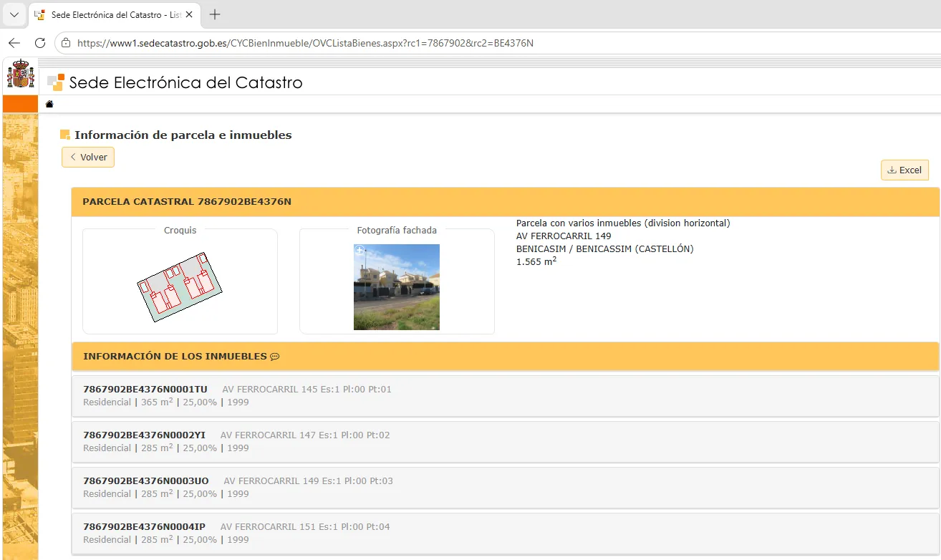Open property 7867902BE4376N0002YI
This screenshot has height=560, width=941.
coord(506,442)
